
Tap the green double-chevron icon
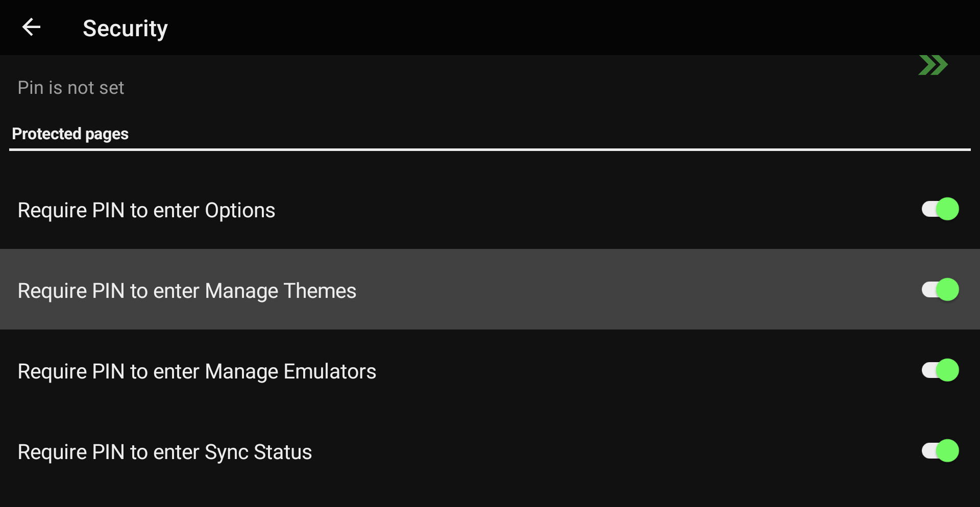coord(933,65)
